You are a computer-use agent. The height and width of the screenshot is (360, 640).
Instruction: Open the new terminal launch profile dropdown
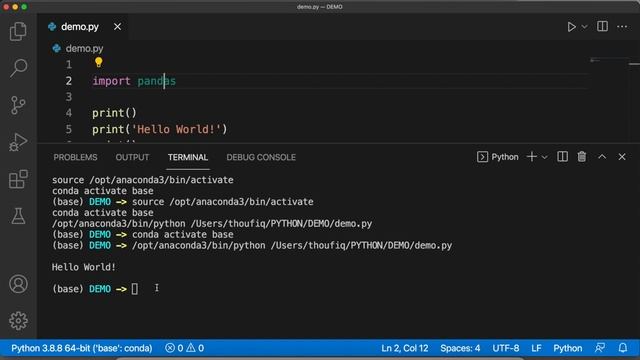[544, 157]
